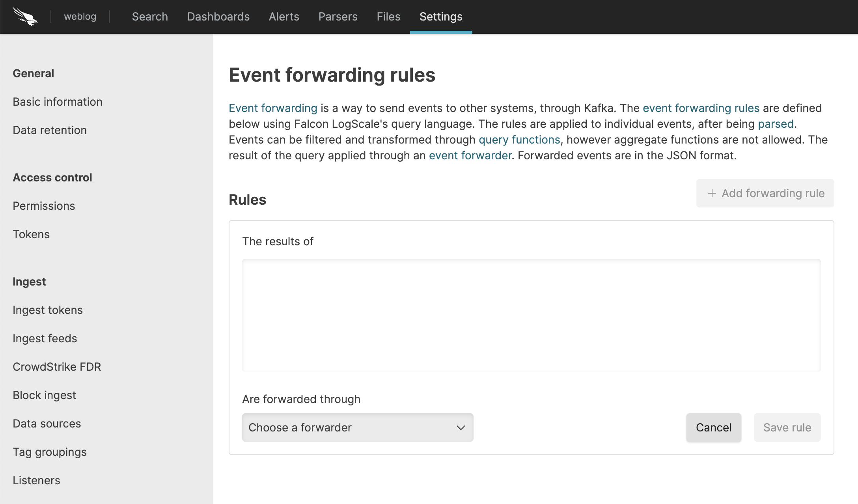Open the Ingest tokens page
This screenshot has height=504, width=858.
(48, 310)
